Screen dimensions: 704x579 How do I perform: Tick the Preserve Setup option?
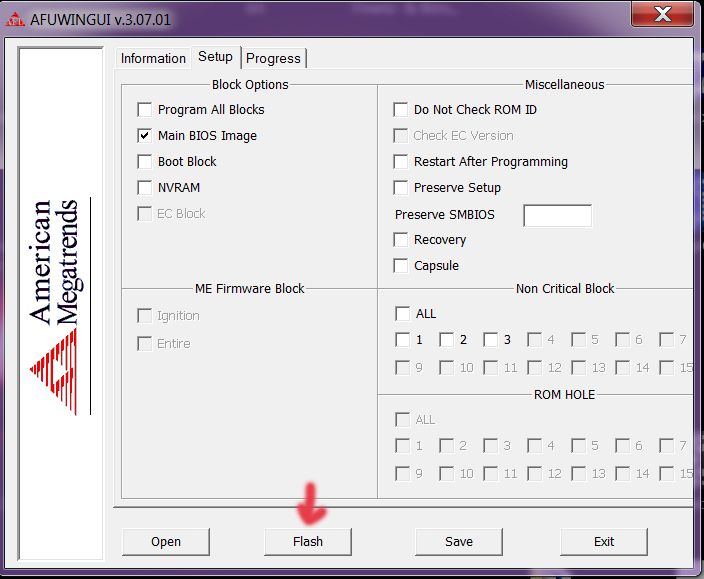tap(400, 188)
